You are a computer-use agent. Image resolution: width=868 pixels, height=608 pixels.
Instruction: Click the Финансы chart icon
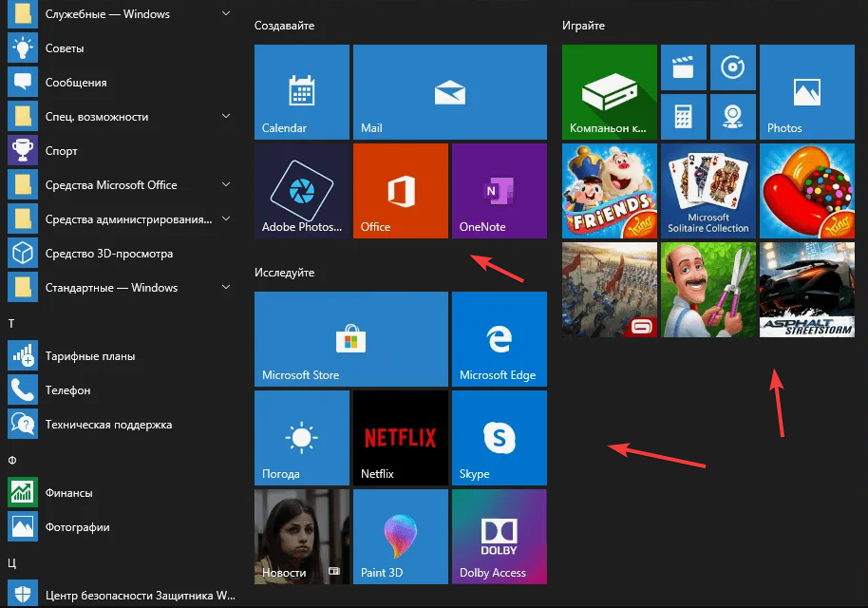coord(23,493)
